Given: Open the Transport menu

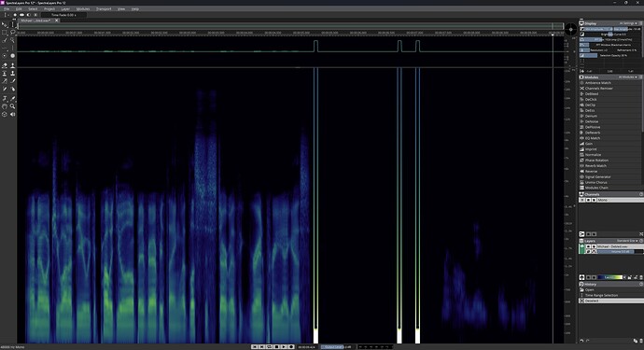Looking at the screenshot, I should click(104, 8).
